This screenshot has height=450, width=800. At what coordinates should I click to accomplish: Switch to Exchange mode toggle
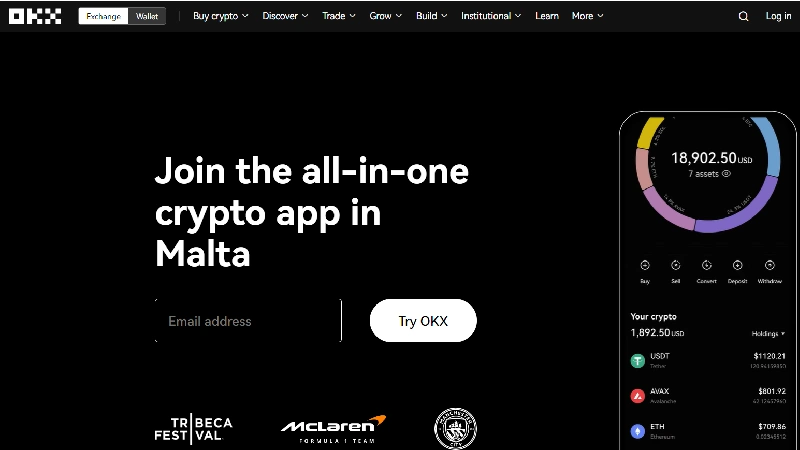point(103,16)
